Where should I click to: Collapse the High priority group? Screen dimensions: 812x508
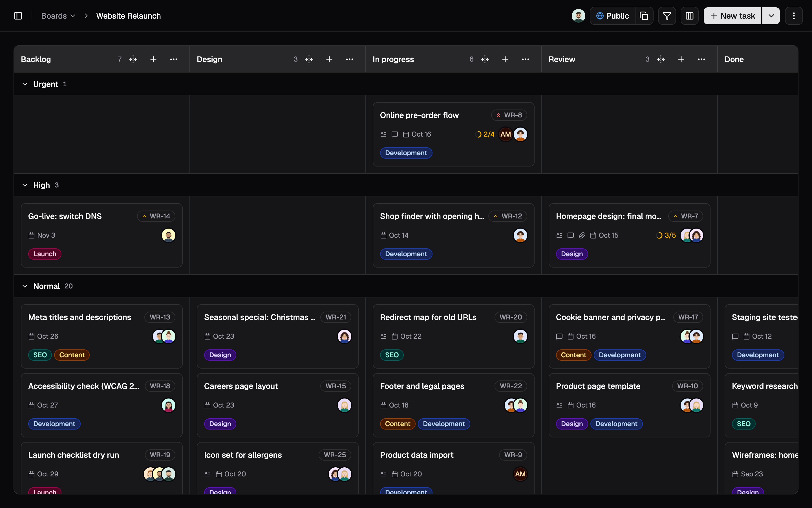pos(25,185)
